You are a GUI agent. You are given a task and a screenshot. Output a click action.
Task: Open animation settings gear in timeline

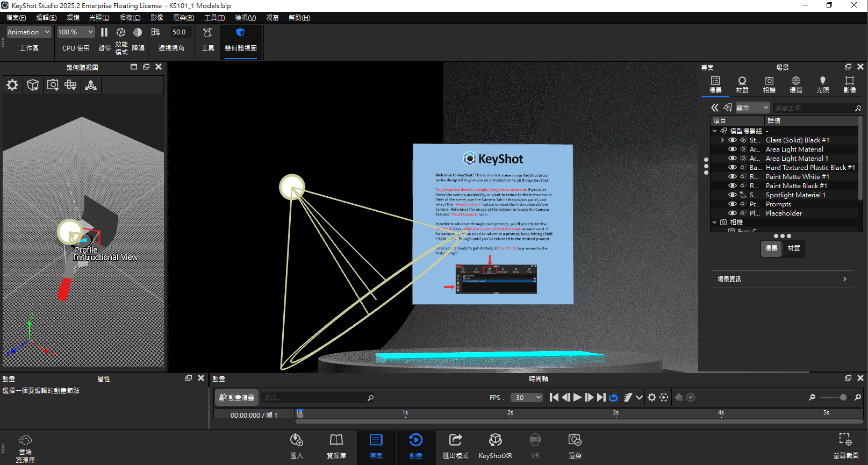click(x=652, y=397)
